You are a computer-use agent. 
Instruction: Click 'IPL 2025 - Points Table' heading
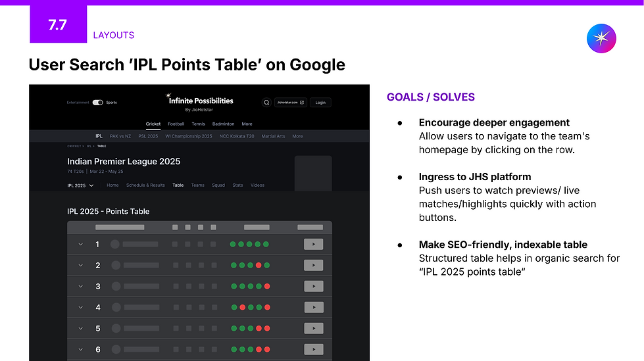coord(108,212)
